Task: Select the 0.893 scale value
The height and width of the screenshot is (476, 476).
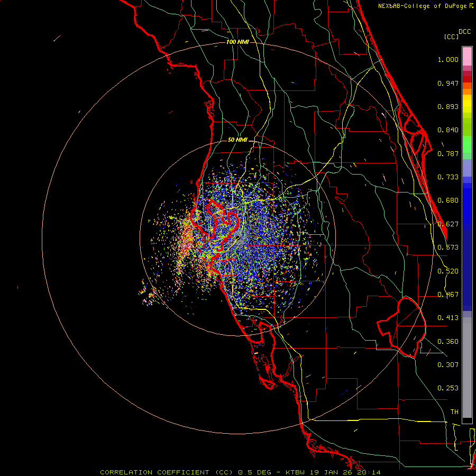Action: (448, 106)
